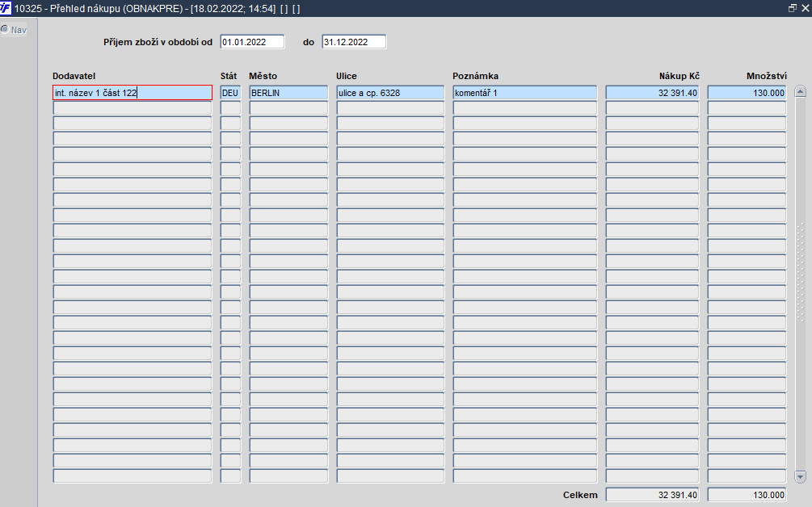This screenshot has width=812, height=507.
Task: Click the period end date field 31.12.2022
Action: coord(354,42)
